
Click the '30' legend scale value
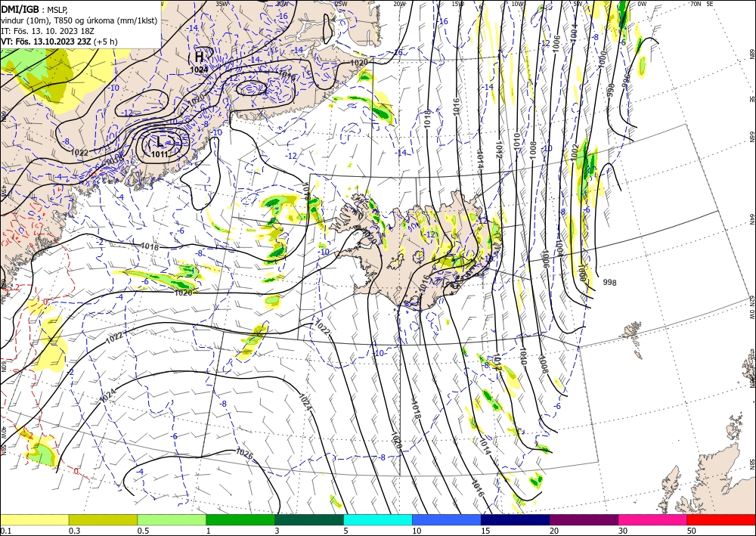click(x=623, y=531)
